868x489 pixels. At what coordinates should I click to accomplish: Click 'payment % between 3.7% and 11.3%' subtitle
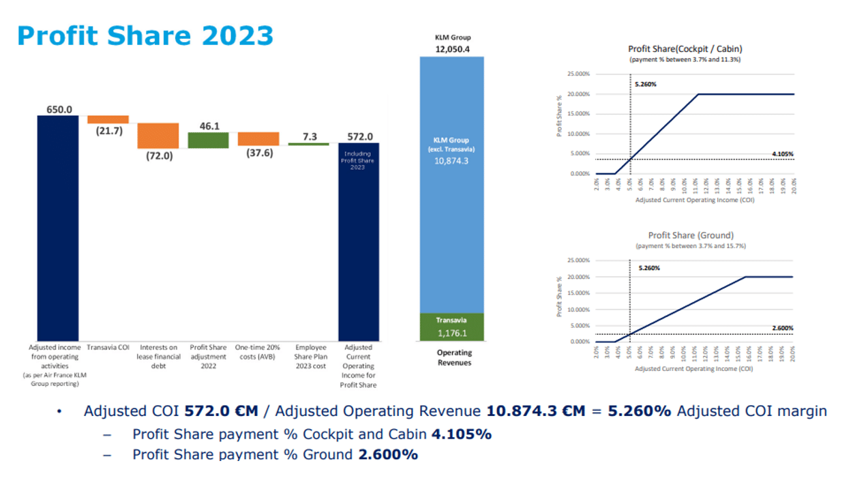(x=685, y=60)
